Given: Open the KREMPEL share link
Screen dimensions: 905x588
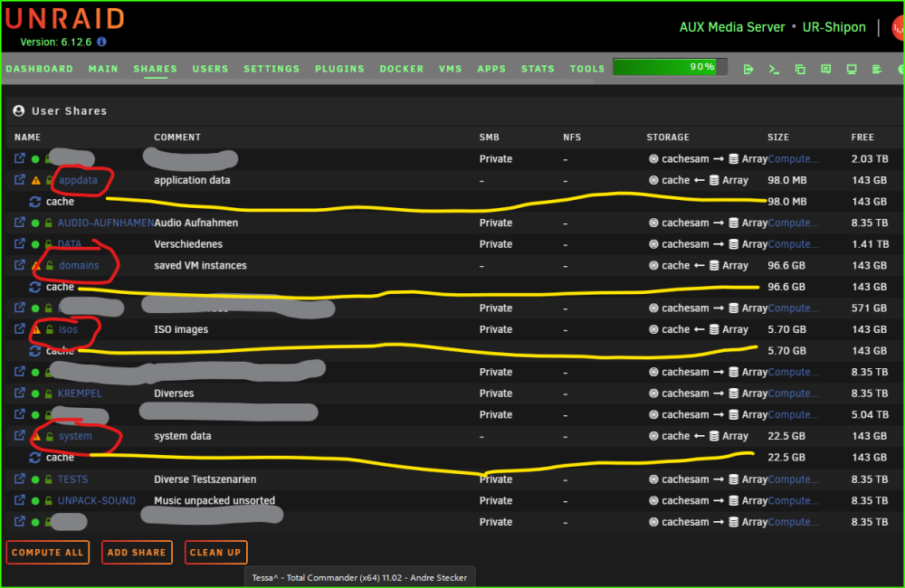Looking at the screenshot, I should [x=80, y=394].
